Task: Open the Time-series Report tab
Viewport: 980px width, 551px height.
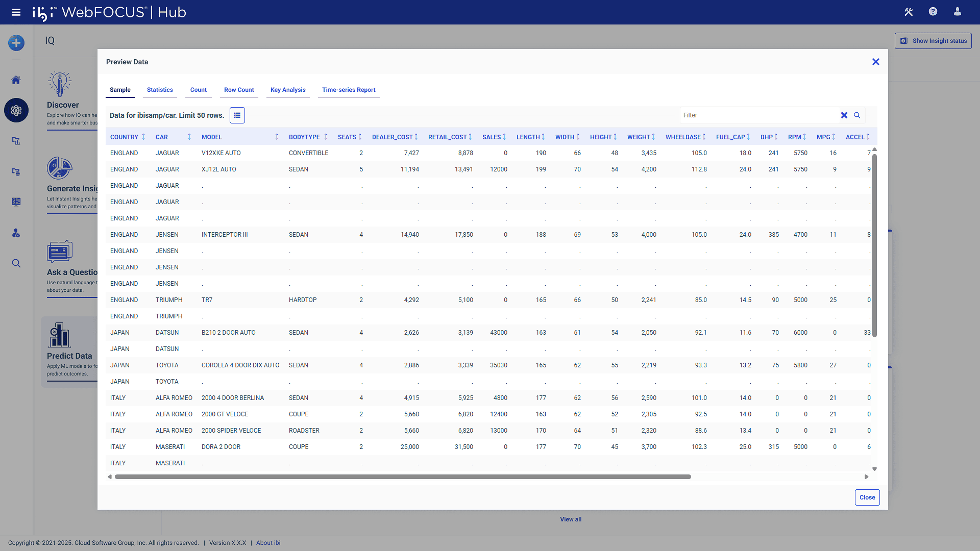Action: [x=348, y=90]
